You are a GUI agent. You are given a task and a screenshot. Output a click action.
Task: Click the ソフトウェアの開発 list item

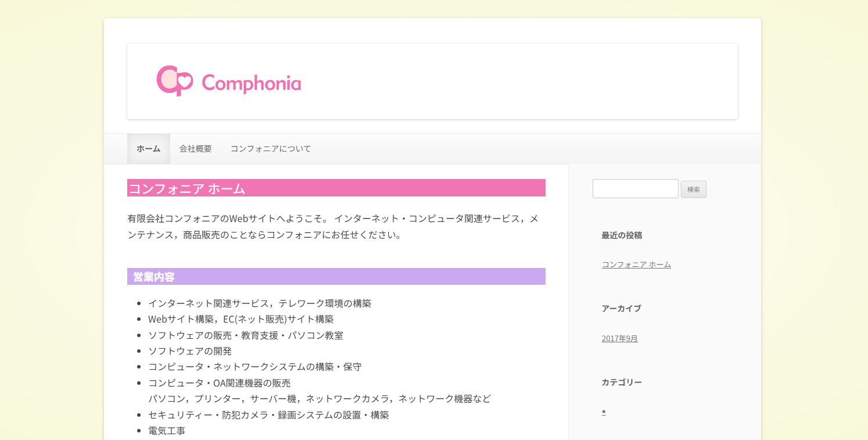coord(190,351)
